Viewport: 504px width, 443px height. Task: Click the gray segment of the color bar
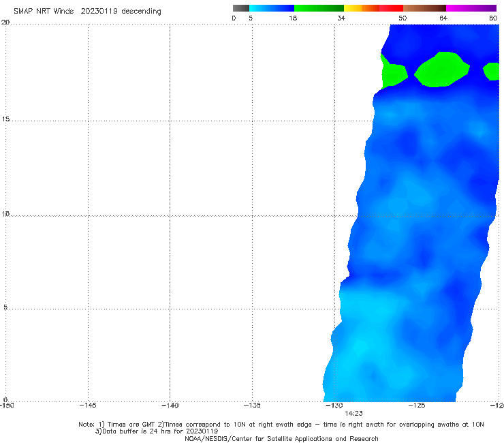coord(241,8)
